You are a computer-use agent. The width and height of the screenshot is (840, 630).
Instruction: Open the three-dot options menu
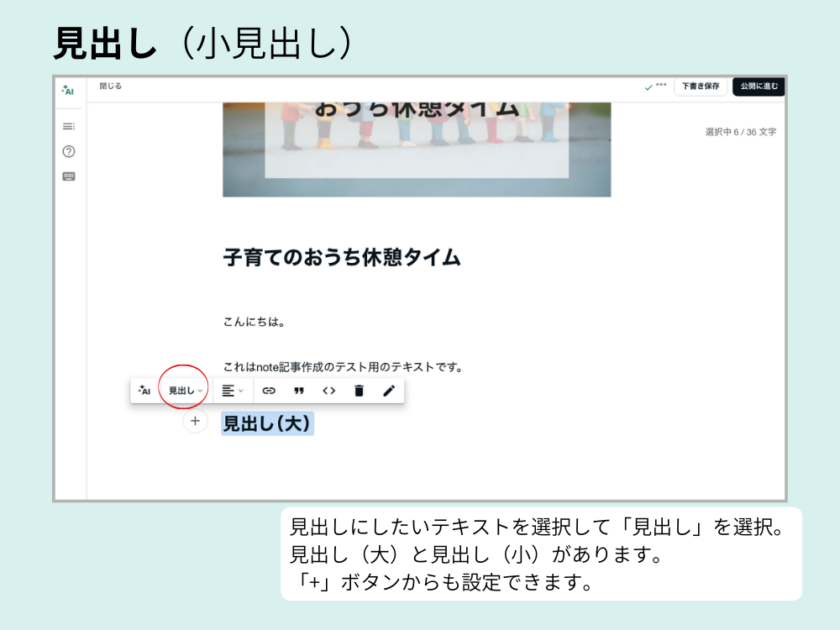click(663, 87)
